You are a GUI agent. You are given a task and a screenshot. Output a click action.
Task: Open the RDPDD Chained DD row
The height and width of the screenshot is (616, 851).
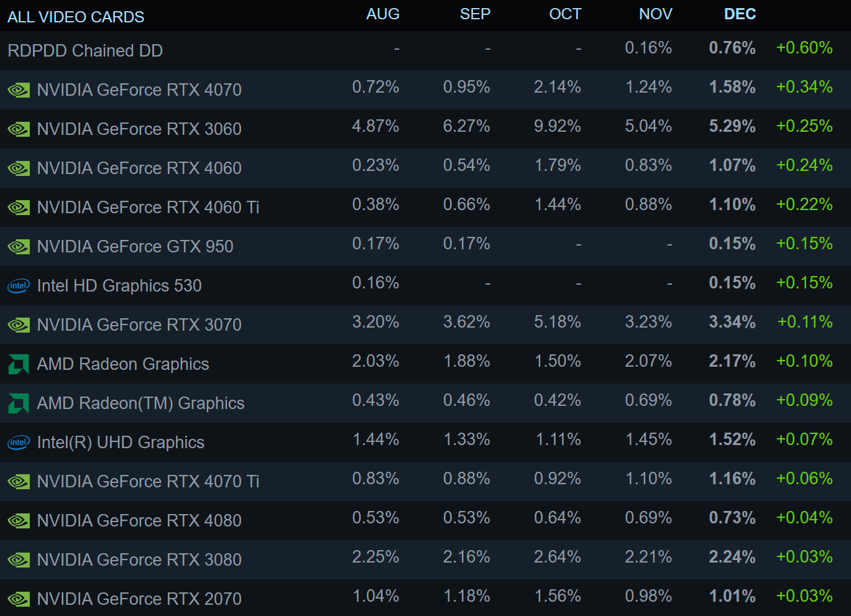pos(425,50)
